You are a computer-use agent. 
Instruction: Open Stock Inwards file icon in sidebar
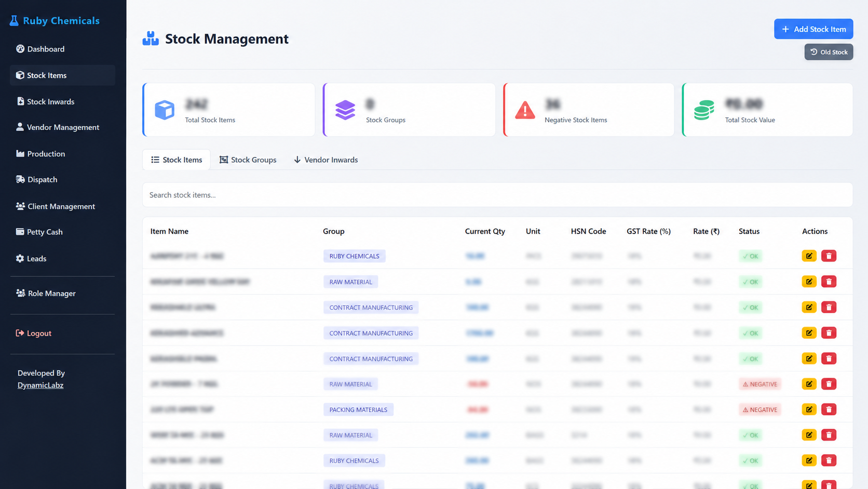20,101
